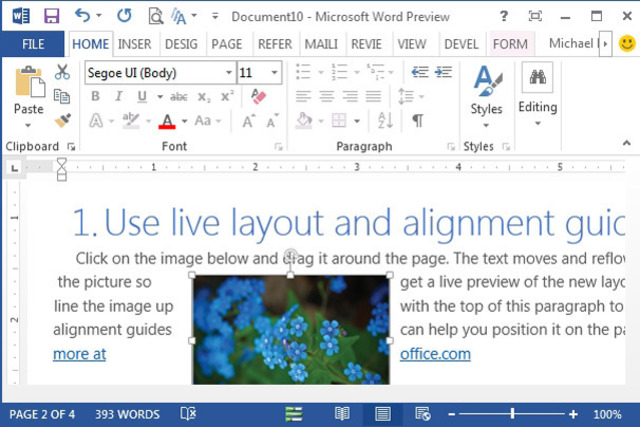Click PAGE 2 OF 4 indicator

[42, 414]
